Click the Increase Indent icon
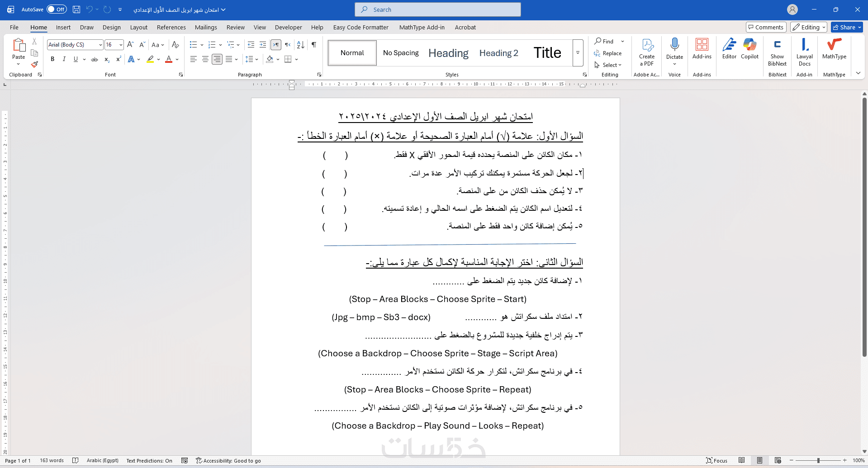The height and width of the screenshot is (468, 868). [263, 45]
